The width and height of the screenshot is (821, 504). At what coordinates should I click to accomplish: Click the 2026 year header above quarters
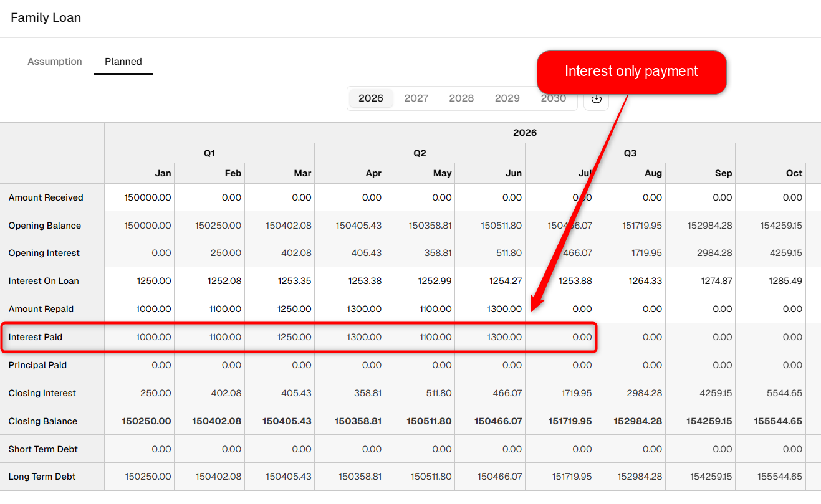click(x=525, y=133)
